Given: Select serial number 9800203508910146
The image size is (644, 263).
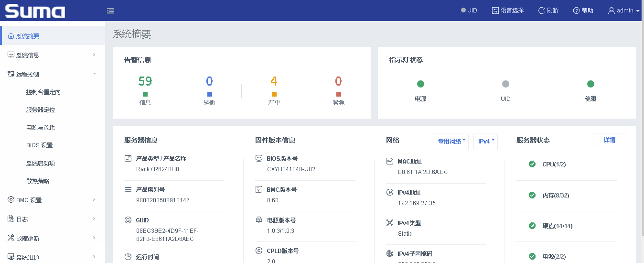Looking at the screenshot, I should [163, 200].
